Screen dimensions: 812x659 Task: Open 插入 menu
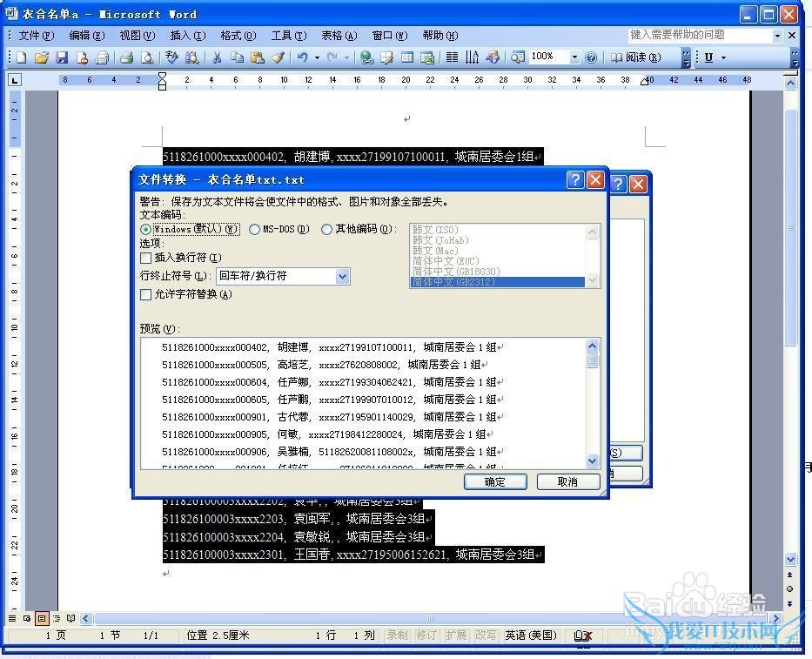pyautogui.click(x=188, y=35)
